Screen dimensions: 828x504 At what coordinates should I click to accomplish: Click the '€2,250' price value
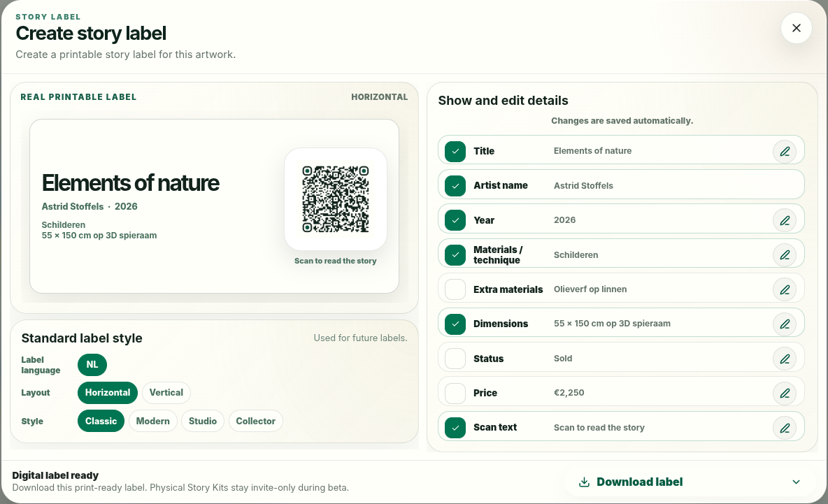click(x=569, y=393)
